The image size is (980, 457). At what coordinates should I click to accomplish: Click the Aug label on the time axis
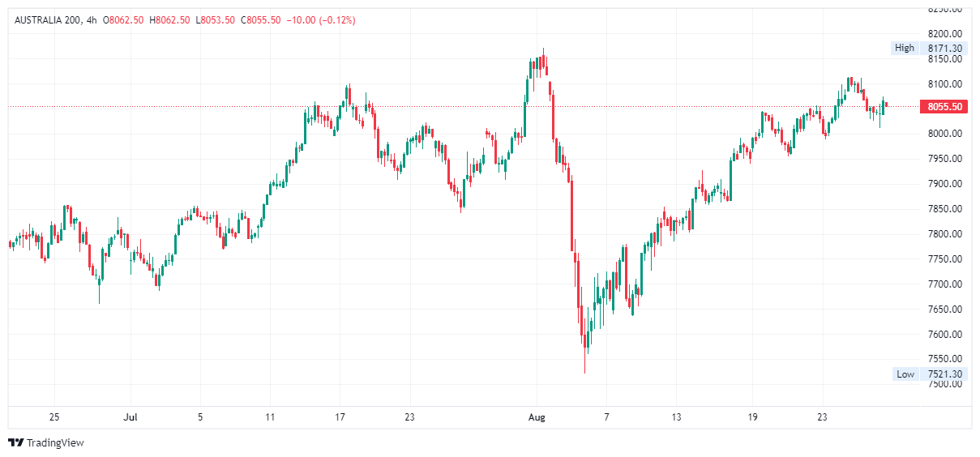click(537, 418)
